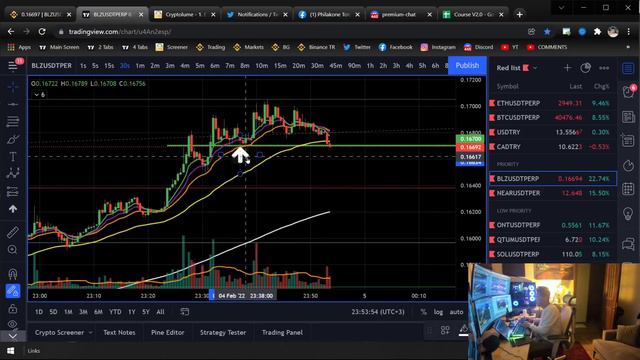Open the prediction and measurement tools
This screenshot has height=360, width=640.
coord(13,191)
